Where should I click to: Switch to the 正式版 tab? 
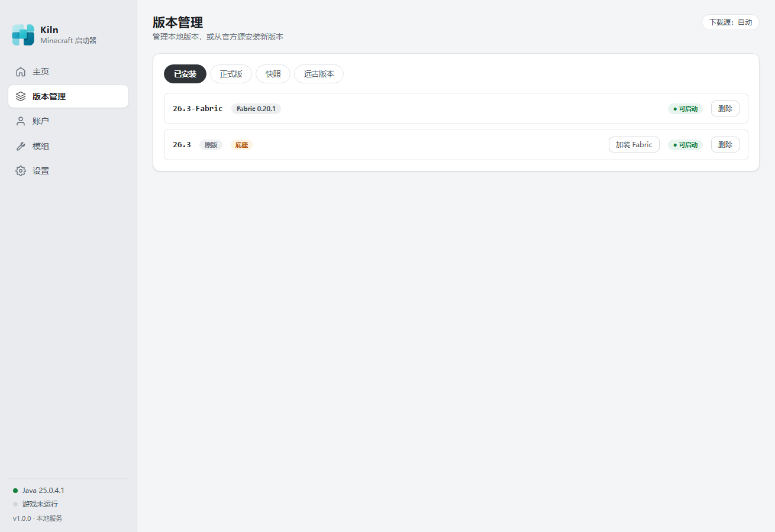(x=231, y=74)
